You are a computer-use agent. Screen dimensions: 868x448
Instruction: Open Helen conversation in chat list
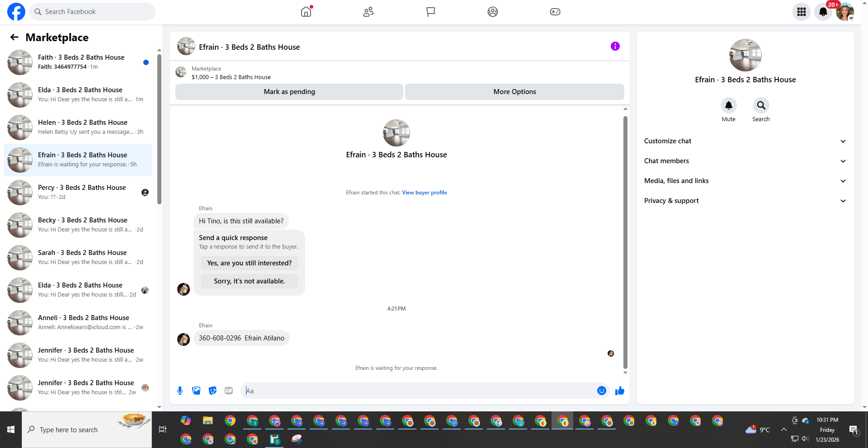click(x=78, y=127)
